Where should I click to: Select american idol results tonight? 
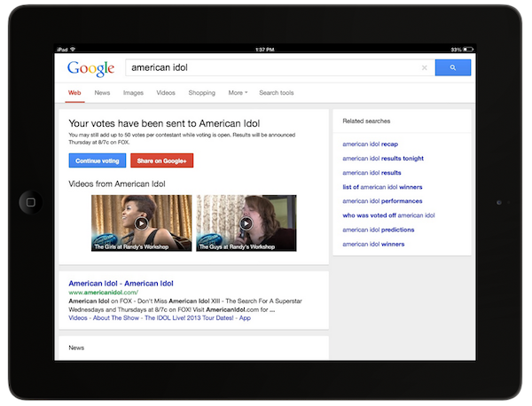click(x=383, y=159)
